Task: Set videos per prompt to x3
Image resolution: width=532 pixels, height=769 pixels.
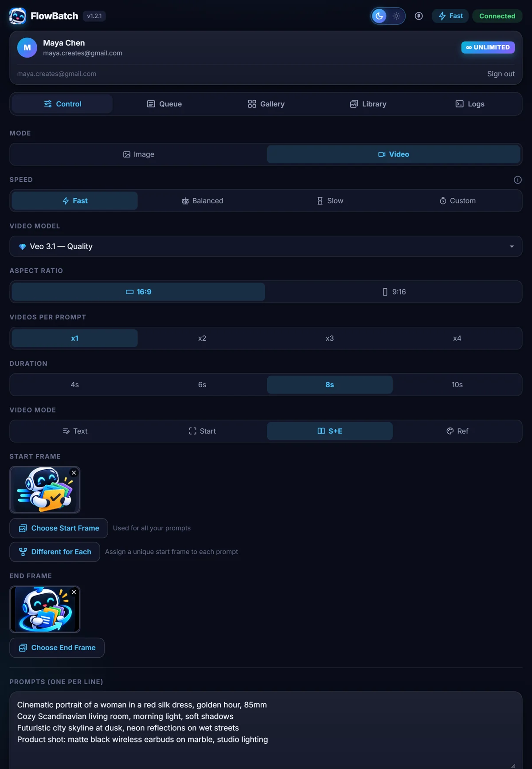Action: tap(330, 338)
